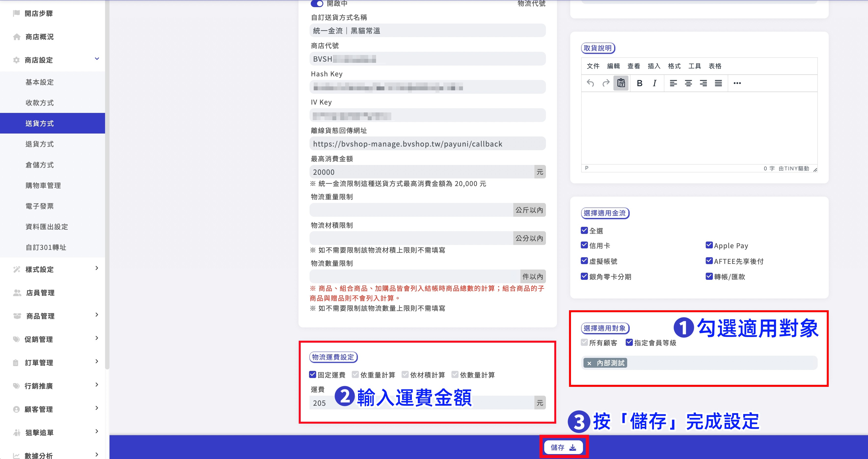Image resolution: width=868 pixels, height=459 pixels.
Task: Uncheck the 轉帳/匯款 checkbox
Action: tap(709, 276)
